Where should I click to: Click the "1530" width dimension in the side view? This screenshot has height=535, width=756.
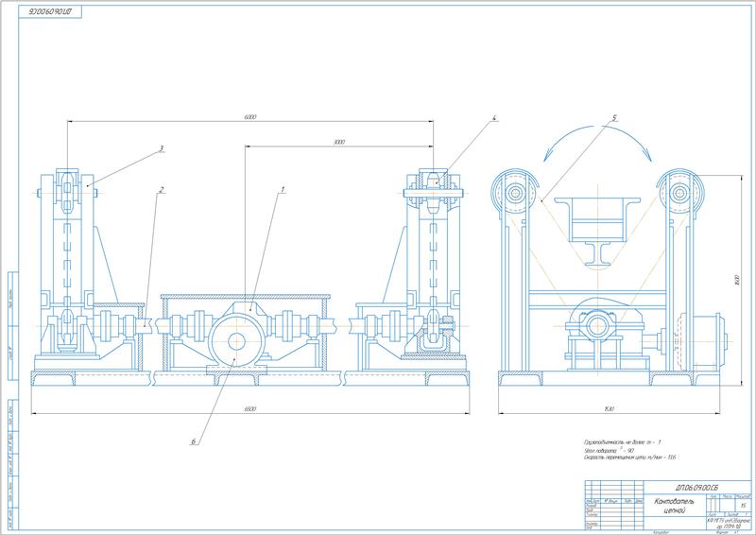click(x=609, y=409)
